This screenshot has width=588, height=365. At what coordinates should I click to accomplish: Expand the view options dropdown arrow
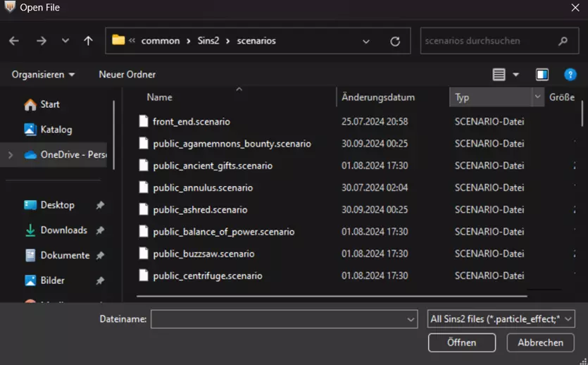[515, 75]
